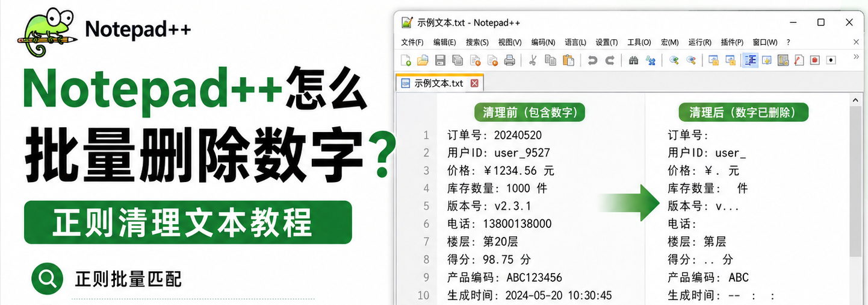Click the Undo arrow icon

[x=592, y=60]
